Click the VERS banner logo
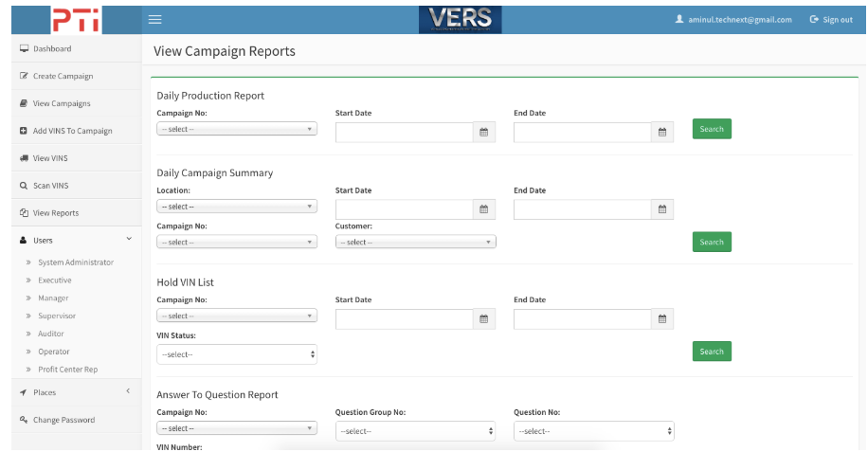868x470 pixels. coord(461,19)
